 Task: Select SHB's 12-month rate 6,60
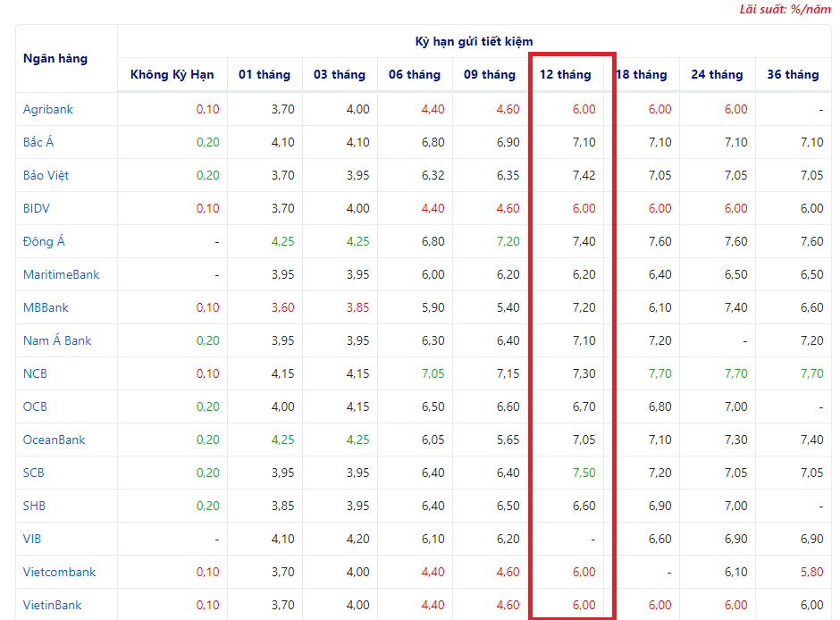[x=584, y=506]
